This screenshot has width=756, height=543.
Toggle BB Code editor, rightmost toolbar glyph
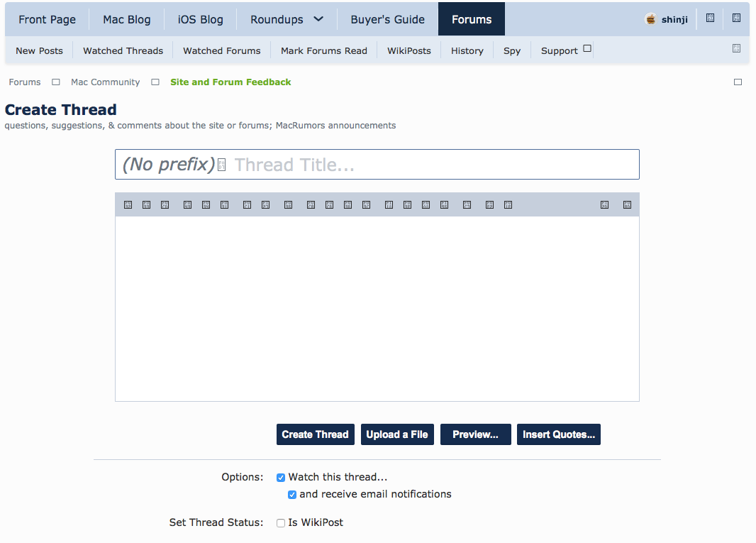point(627,204)
